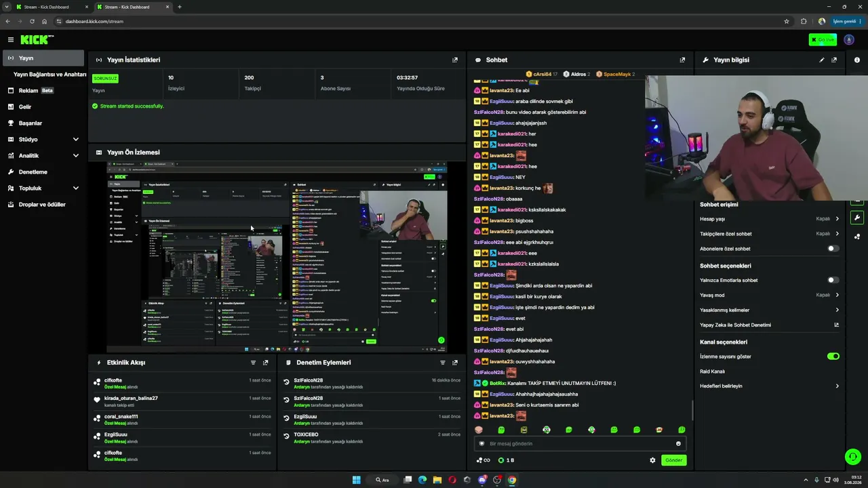
Task: Open the Reklam Beta page
Action: pyautogui.click(x=44, y=90)
